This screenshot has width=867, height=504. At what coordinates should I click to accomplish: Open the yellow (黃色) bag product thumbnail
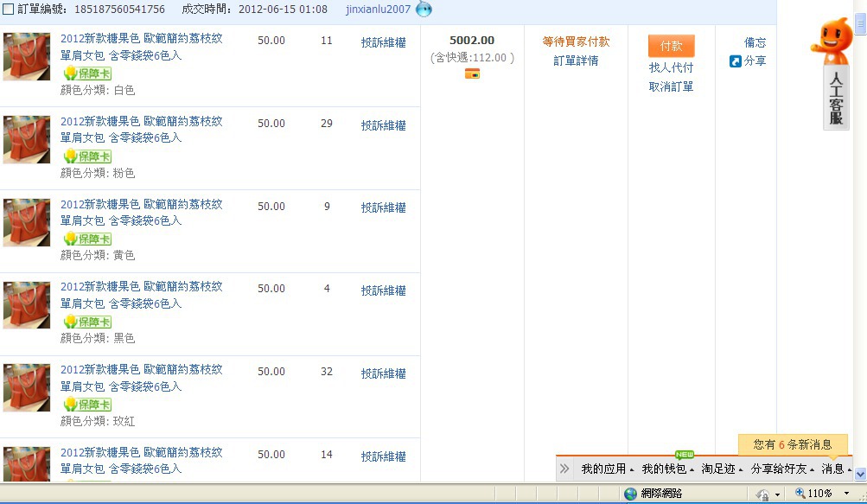point(27,222)
